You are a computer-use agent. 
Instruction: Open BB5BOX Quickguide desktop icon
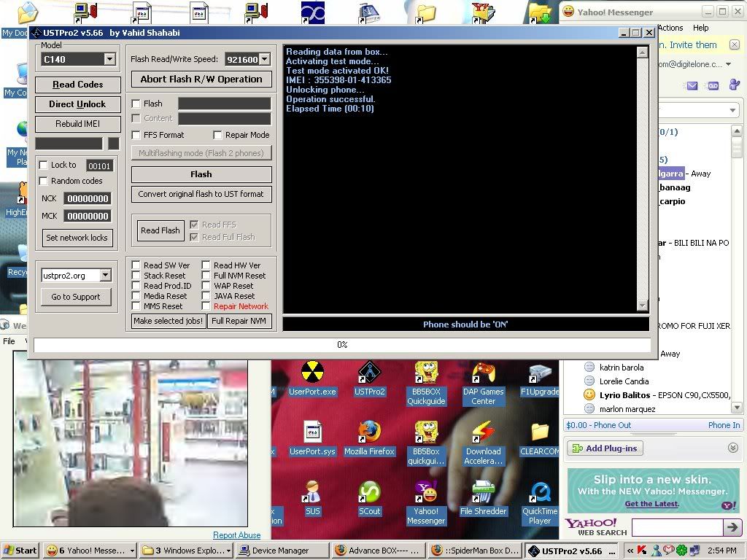click(426, 384)
